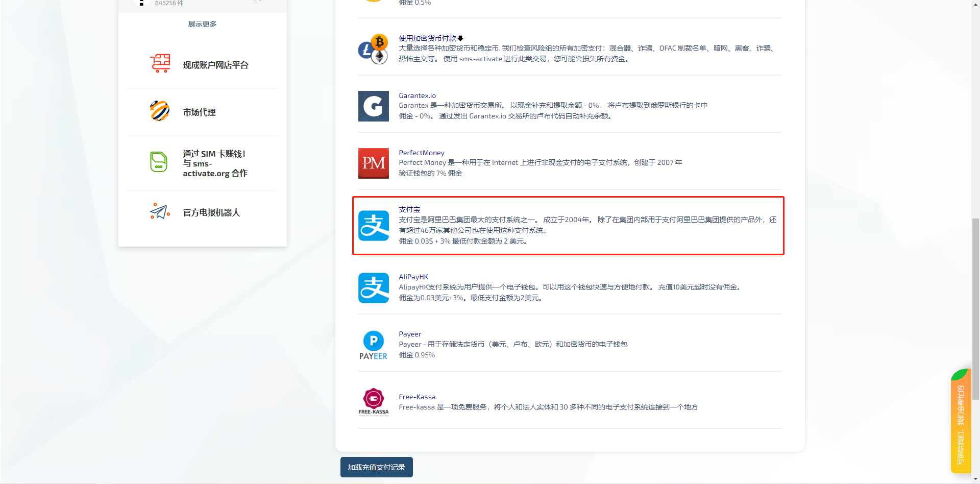This screenshot has width=980, height=484.
Task: Click the cryptocurrency coins payment icon
Action: [373, 49]
